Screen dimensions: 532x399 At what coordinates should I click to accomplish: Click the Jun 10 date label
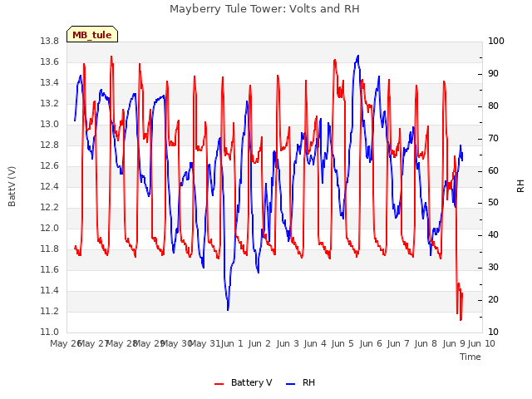click(481, 344)
